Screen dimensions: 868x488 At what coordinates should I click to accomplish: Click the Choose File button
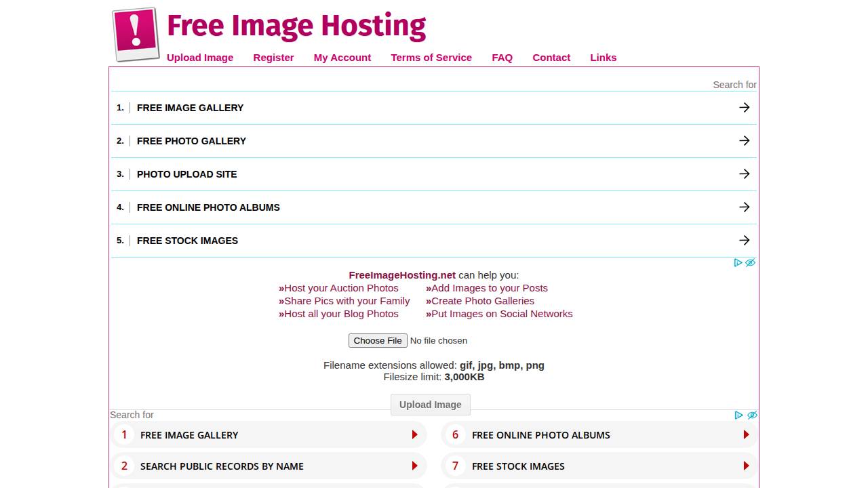click(x=378, y=340)
